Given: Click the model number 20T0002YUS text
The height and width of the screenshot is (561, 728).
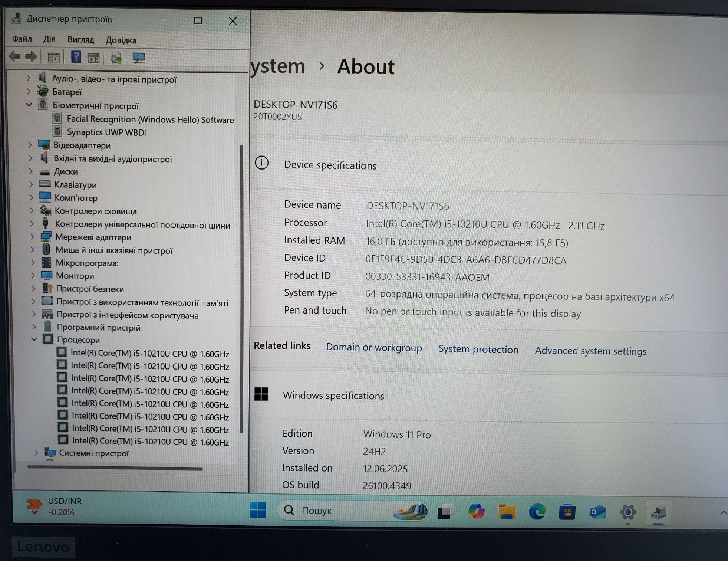Looking at the screenshot, I should 277,117.
